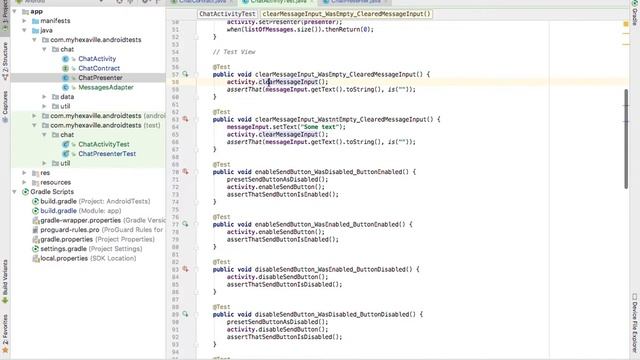Click the when(listOfMessages.size()) line
The image size is (640, 360).
(x=300, y=29)
